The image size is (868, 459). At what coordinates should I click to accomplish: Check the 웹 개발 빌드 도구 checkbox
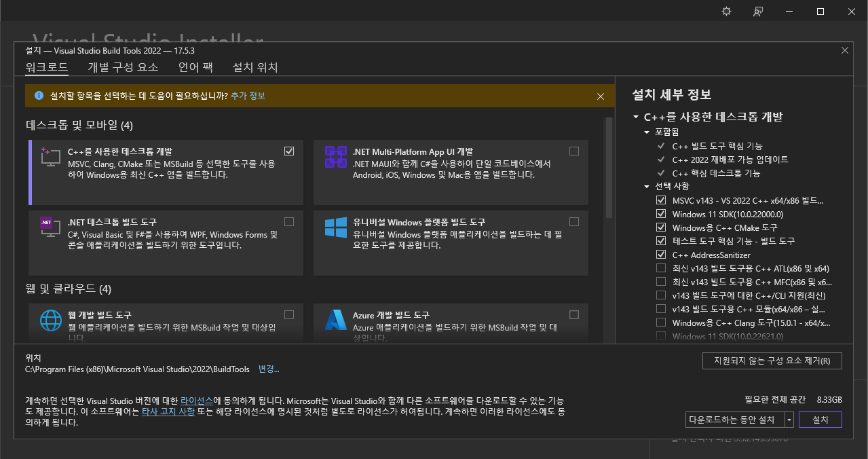pyautogui.click(x=290, y=314)
